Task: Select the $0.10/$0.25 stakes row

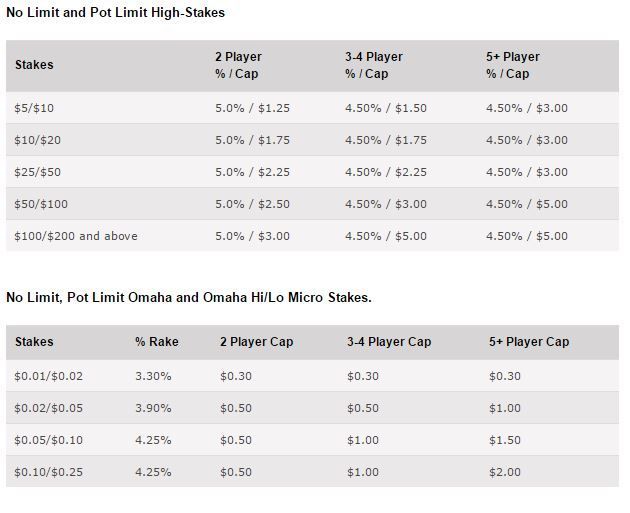Action: click(x=312, y=472)
